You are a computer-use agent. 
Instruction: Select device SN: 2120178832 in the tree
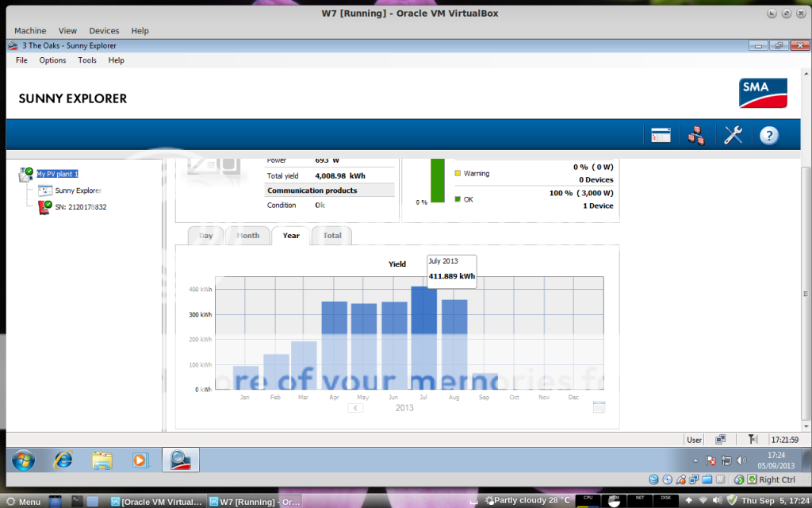click(81, 207)
